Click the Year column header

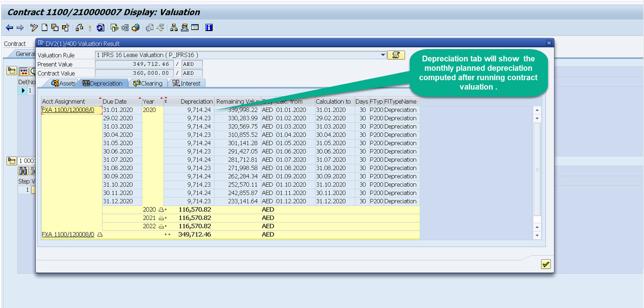pos(153,102)
